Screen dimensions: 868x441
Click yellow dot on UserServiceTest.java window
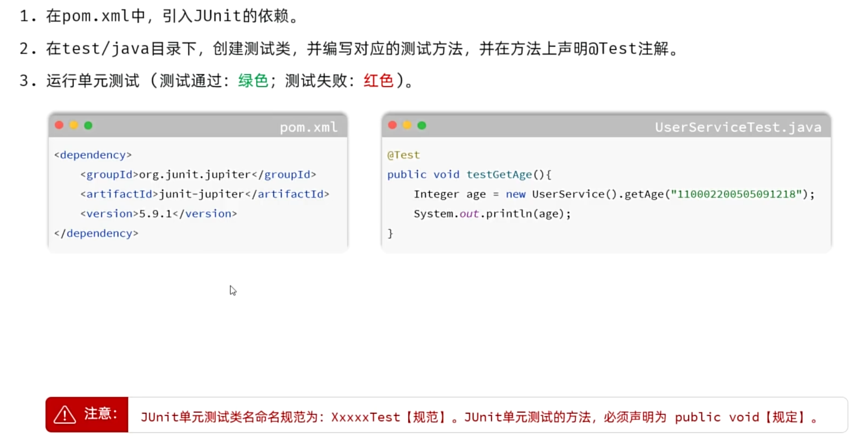(x=407, y=125)
